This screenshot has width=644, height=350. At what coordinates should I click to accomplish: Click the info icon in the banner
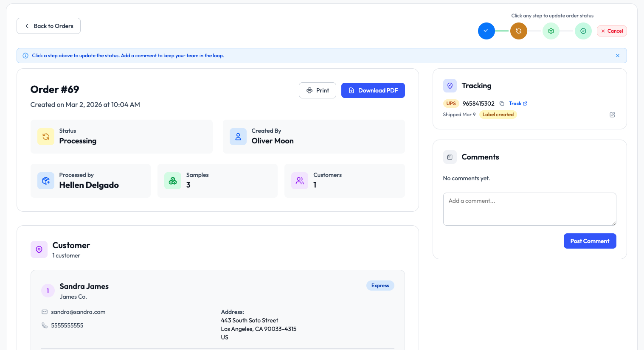click(x=25, y=56)
